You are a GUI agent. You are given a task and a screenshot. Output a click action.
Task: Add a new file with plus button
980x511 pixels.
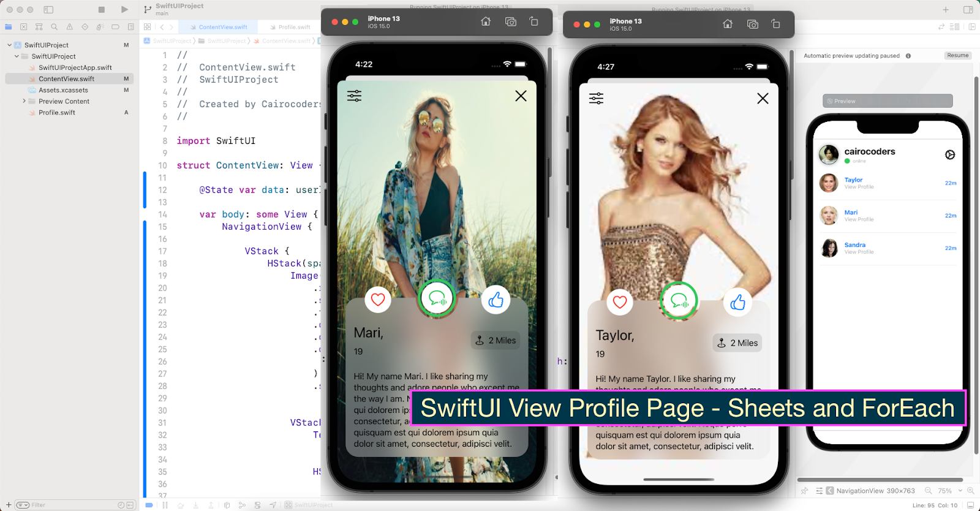[x=9, y=505]
